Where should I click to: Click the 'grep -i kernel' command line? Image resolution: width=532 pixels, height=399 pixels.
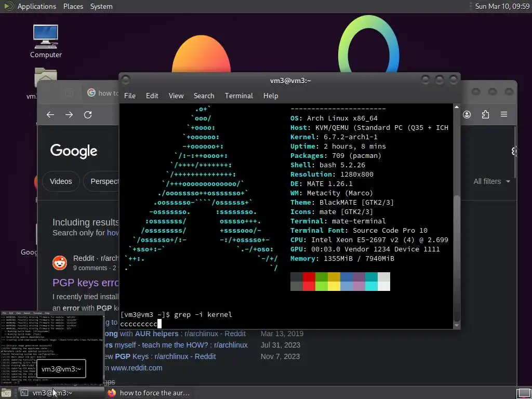coord(177,314)
